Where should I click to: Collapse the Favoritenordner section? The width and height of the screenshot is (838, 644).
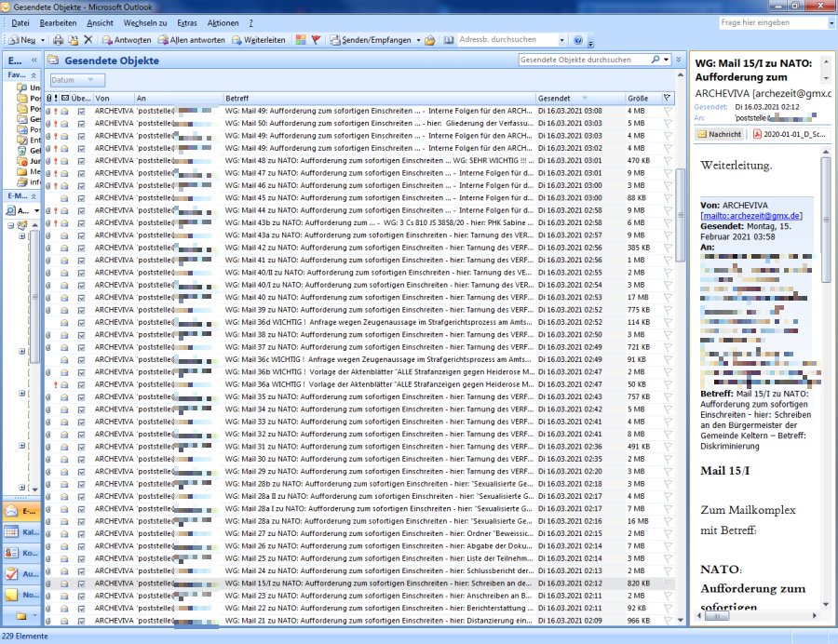click(x=34, y=75)
